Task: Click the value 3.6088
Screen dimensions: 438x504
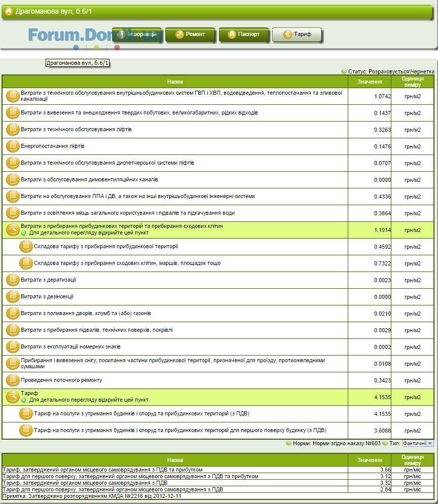Action: [x=382, y=431]
